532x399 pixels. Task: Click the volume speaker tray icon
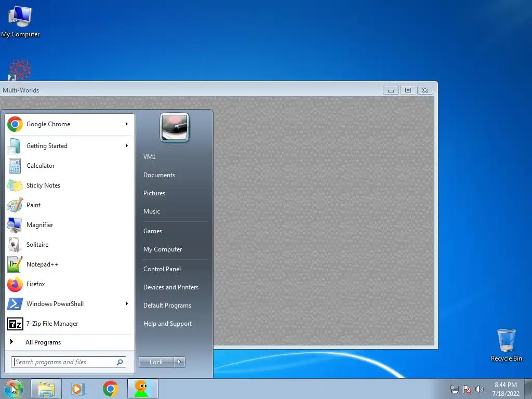[x=479, y=389]
